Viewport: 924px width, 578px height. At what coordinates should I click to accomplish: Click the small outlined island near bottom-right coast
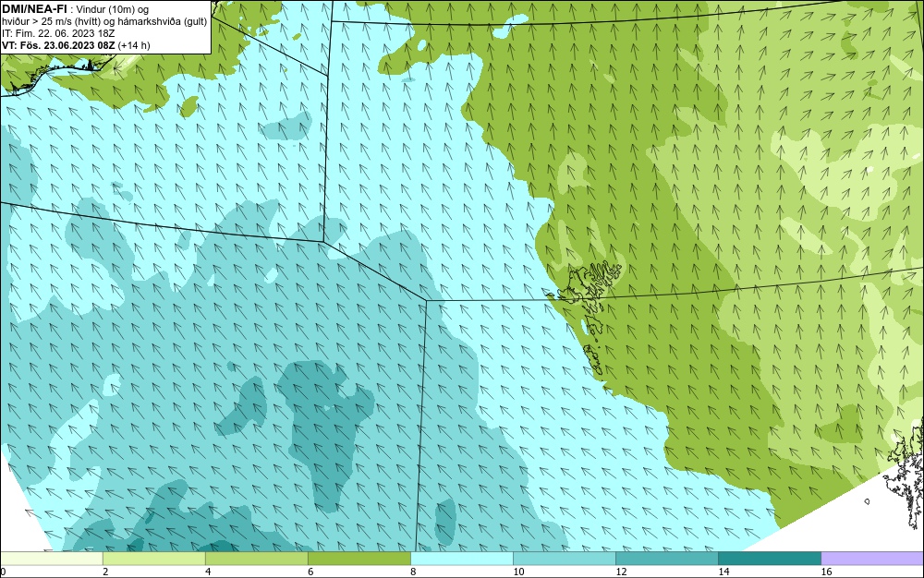[867, 501]
